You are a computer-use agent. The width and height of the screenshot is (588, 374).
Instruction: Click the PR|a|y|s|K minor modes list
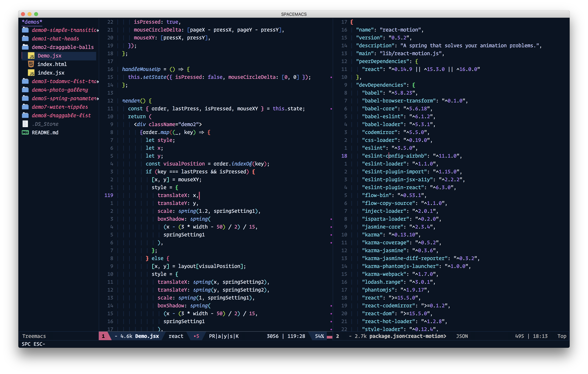(x=224, y=336)
